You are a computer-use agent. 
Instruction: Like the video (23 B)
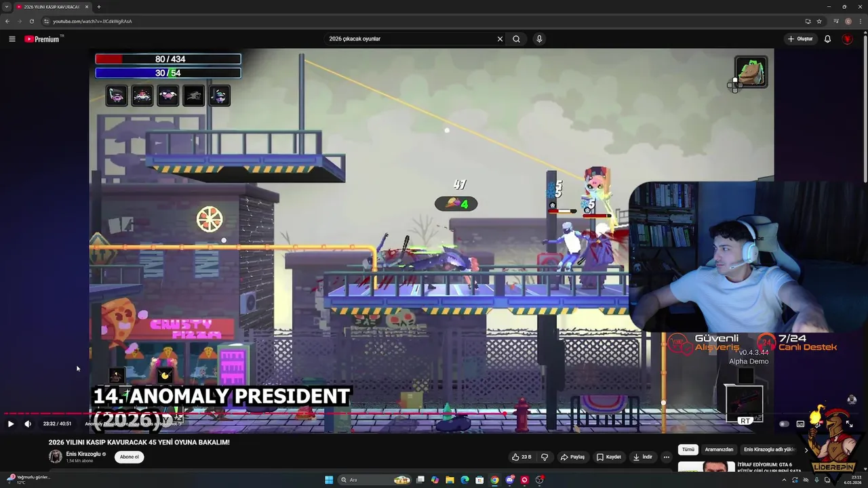point(521,457)
